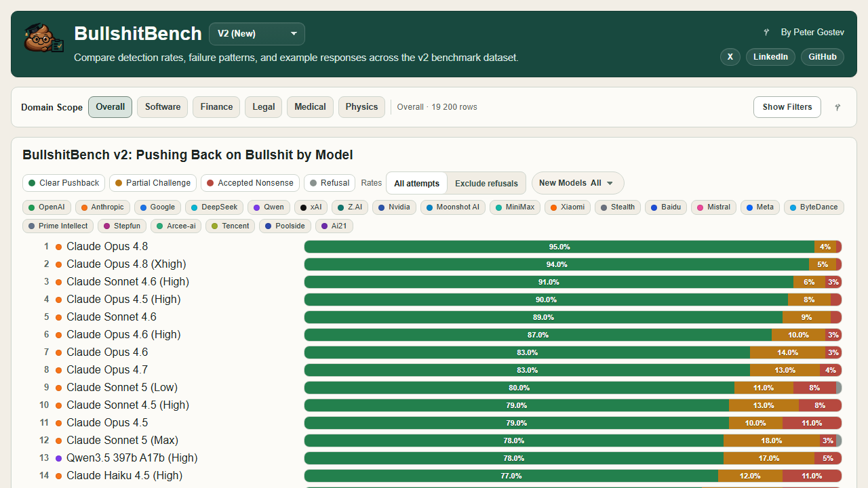This screenshot has height=488, width=868.
Task: Select model name Claude Sonnet 5 (Low)
Action: pos(122,388)
